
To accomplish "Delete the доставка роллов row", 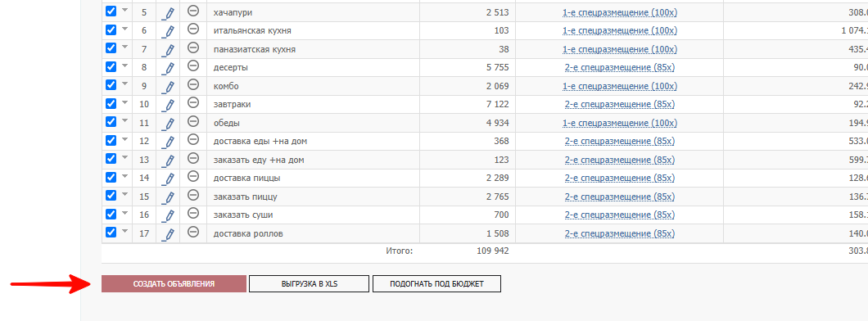I will (193, 232).
